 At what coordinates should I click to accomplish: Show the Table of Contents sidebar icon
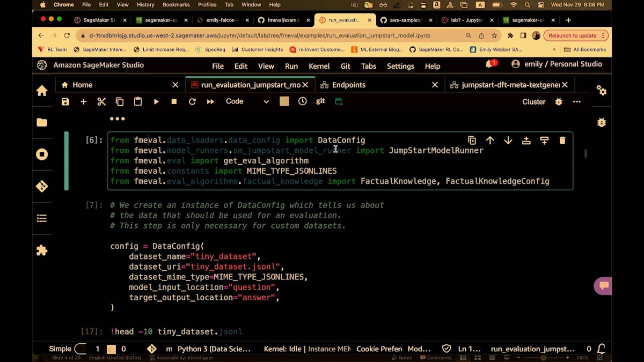pos(42,218)
